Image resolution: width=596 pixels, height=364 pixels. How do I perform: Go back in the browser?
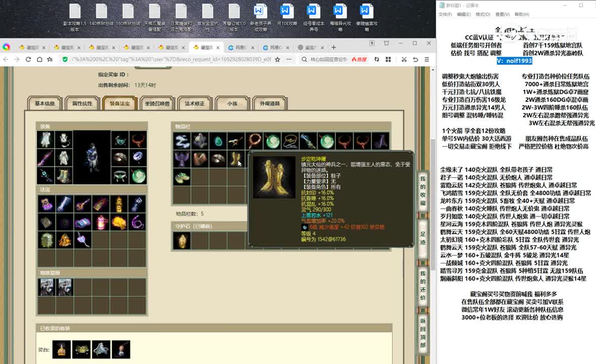(6, 59)
